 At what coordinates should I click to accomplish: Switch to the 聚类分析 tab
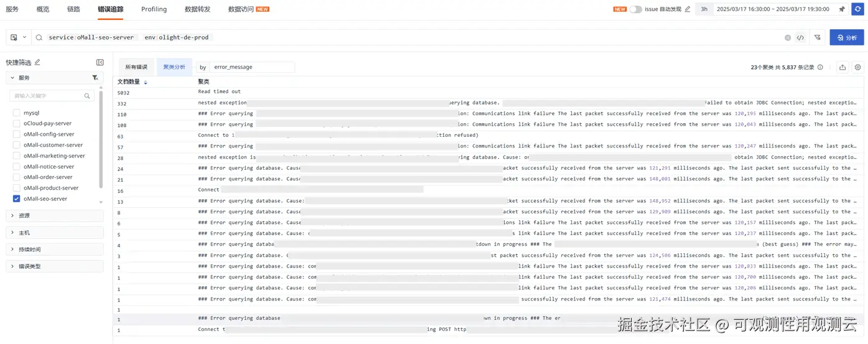pyautogui.click(x=174, y=67)
